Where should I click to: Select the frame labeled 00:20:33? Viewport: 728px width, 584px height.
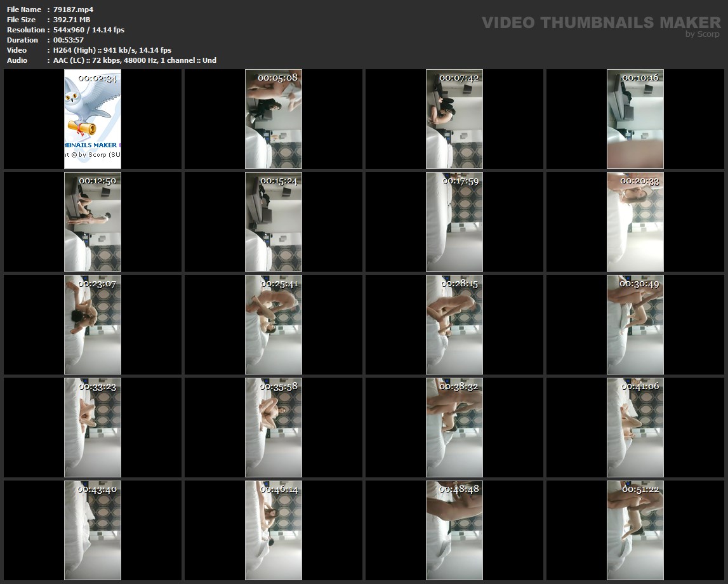click(x=635, y=222)
